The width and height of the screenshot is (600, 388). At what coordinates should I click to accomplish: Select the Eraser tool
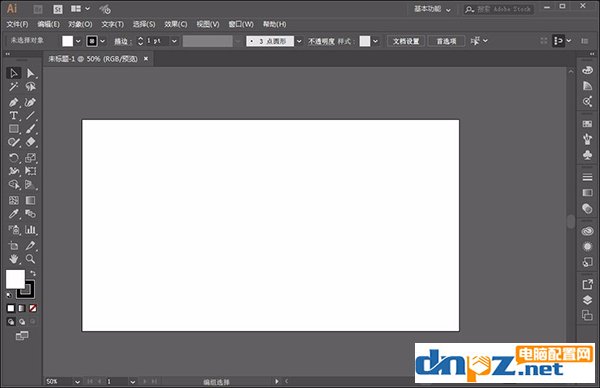(30, 142)
